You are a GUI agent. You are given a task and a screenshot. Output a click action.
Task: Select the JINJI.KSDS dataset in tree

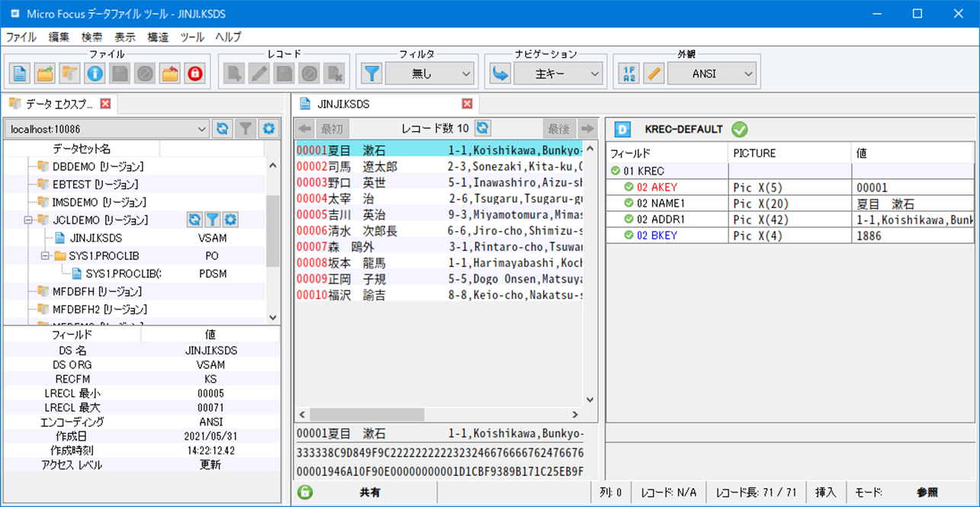tap(95, 238)
